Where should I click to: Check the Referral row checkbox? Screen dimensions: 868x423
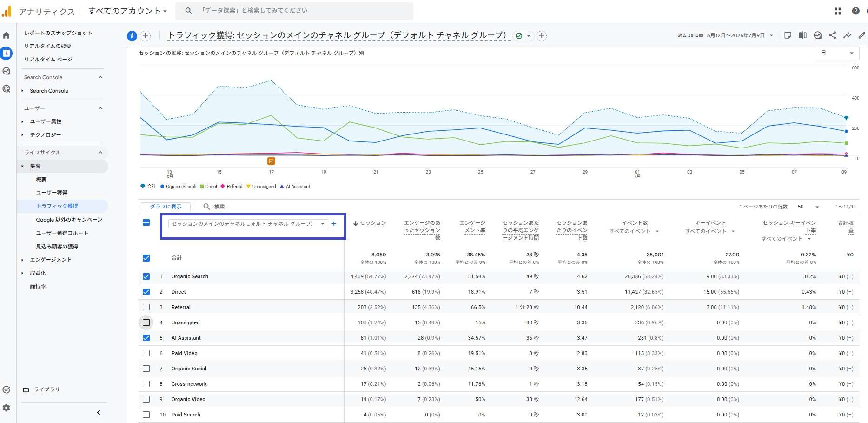coord(146,307)
